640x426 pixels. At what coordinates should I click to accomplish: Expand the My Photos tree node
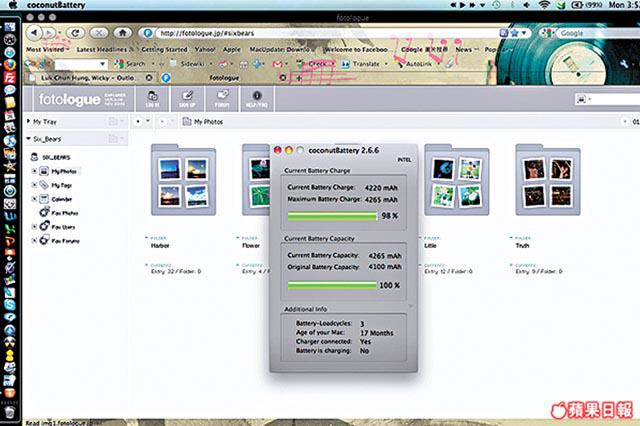[34, 171]
